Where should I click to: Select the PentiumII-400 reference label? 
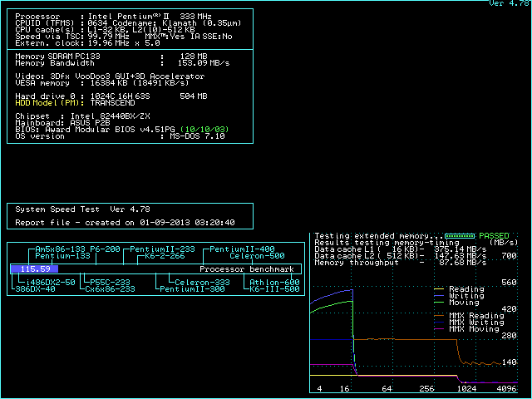242,249
